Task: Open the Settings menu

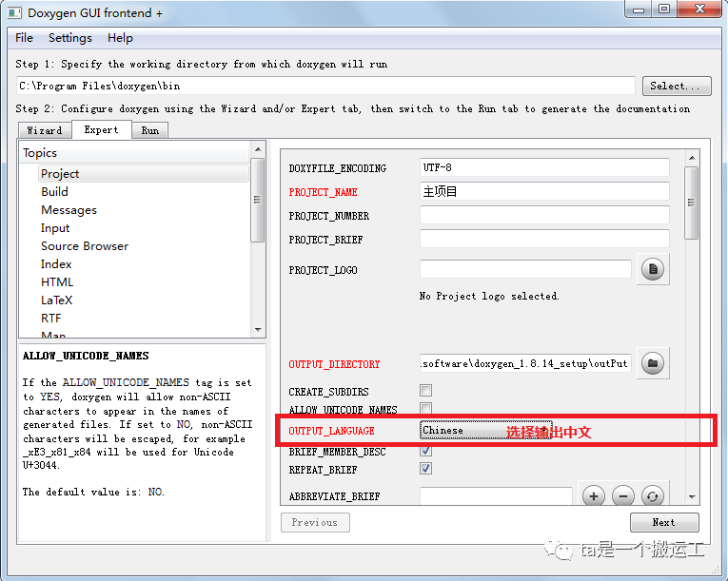Action: [x=70, y=38]
